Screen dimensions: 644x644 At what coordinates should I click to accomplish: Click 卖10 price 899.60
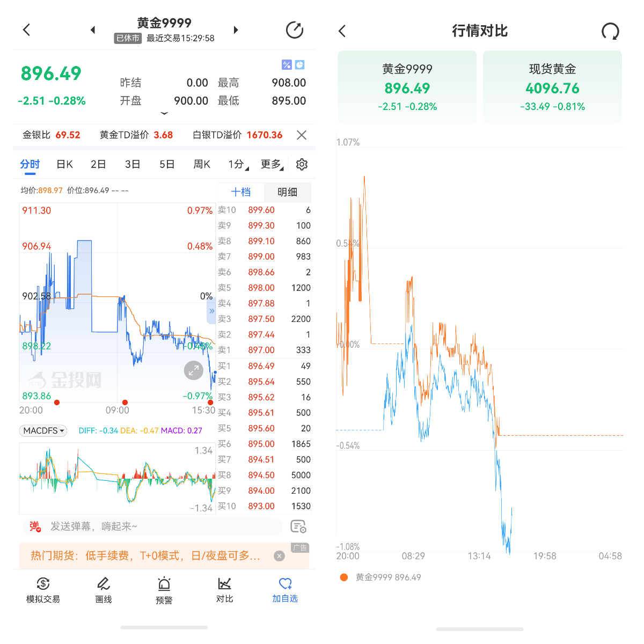click(261, 210)
